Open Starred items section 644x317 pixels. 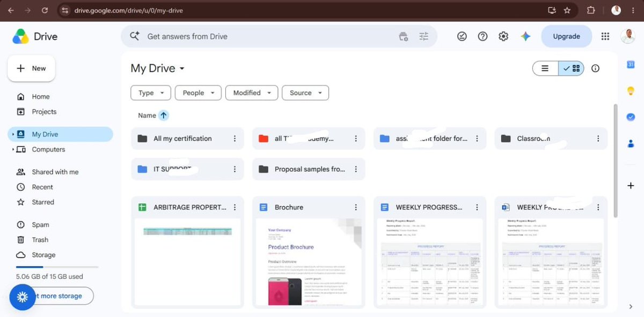pyautogui.click(x=43, y=202)
